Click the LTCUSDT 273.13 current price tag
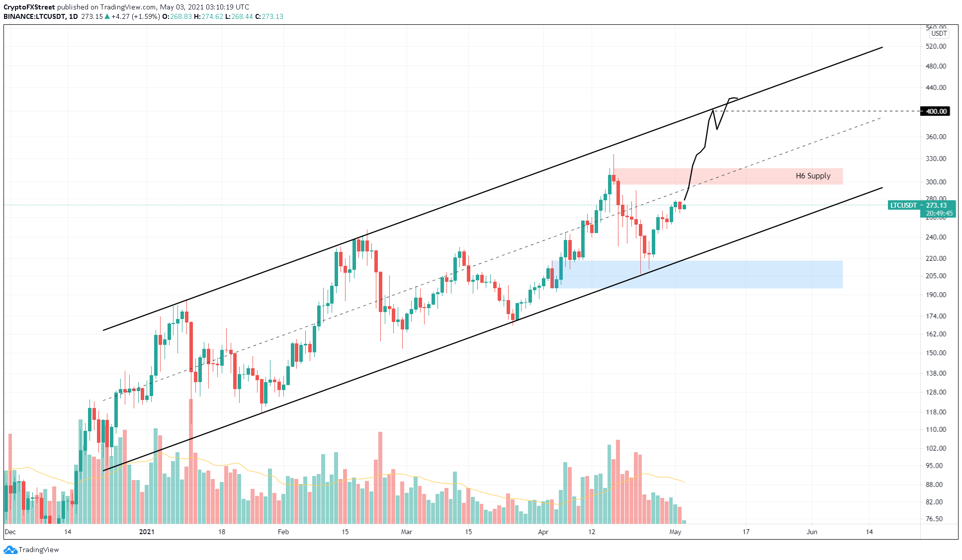This screenshot has height=560, width=962. (921, 205)
